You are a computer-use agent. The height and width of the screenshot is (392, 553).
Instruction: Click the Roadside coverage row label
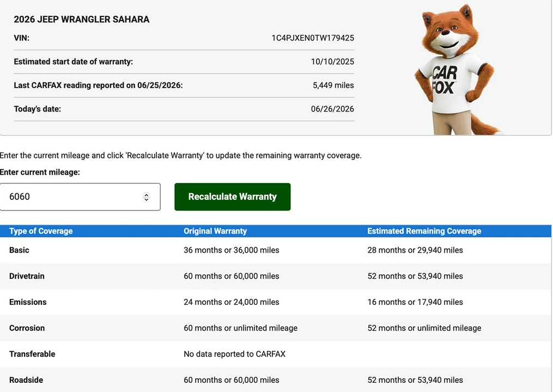[26, 381]
